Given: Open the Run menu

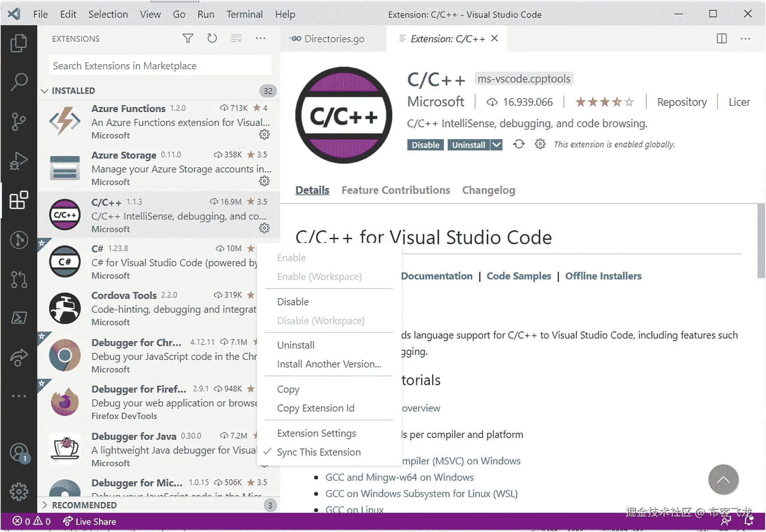Looking at the screenshot, I should click(x=206, y=14).
